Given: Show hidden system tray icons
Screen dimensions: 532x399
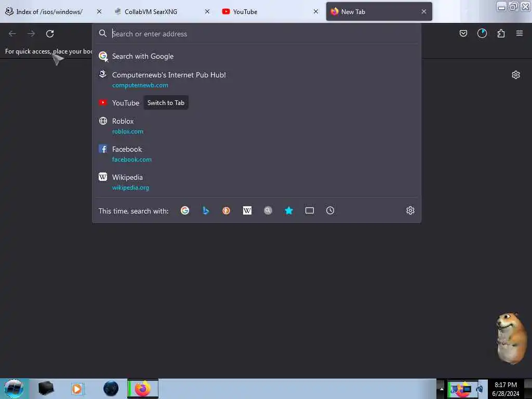Looking at the screenshot, I should (x=442, y=389).
